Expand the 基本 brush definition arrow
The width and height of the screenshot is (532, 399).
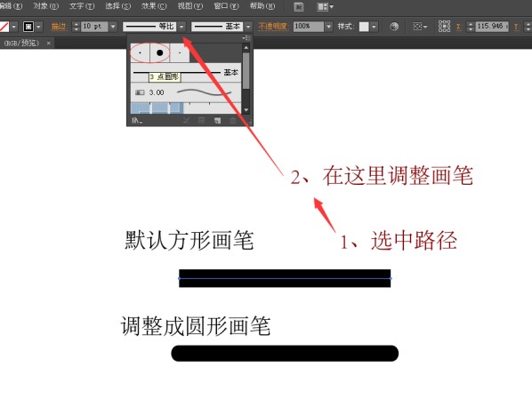(248, 27)
